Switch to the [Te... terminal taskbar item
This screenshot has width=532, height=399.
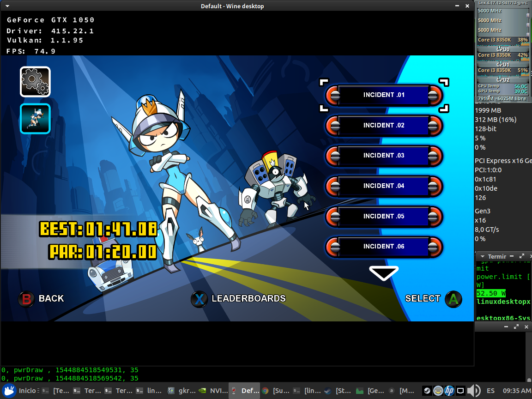56,391
